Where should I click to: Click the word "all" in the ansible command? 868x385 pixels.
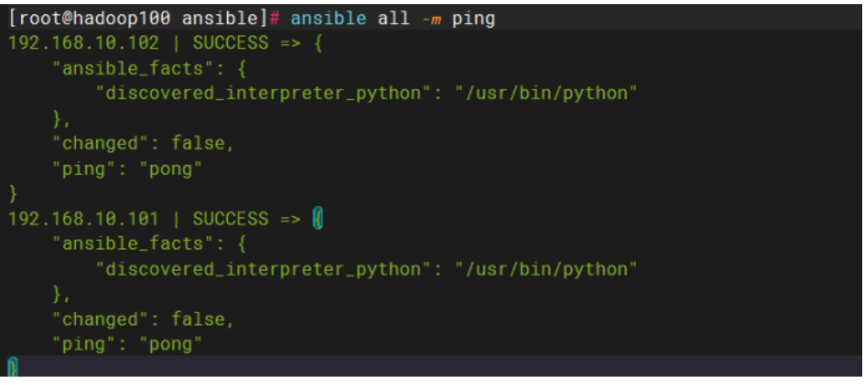point(393,18)
